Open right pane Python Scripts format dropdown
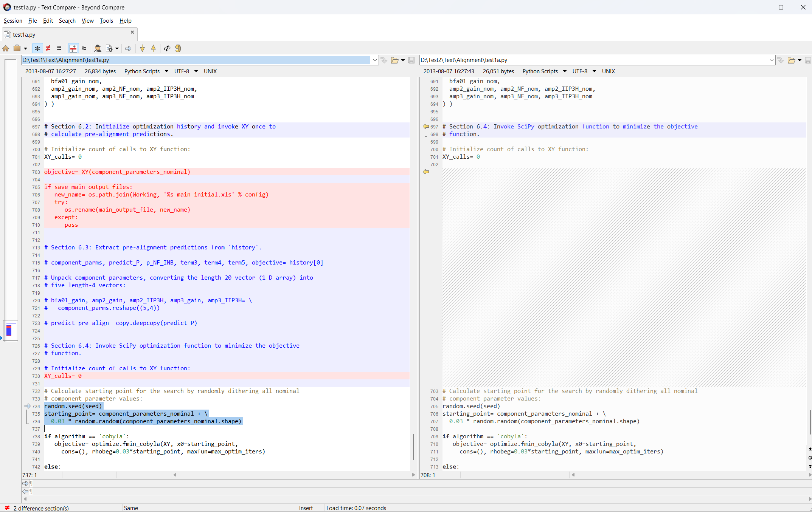 pos(544,71)
